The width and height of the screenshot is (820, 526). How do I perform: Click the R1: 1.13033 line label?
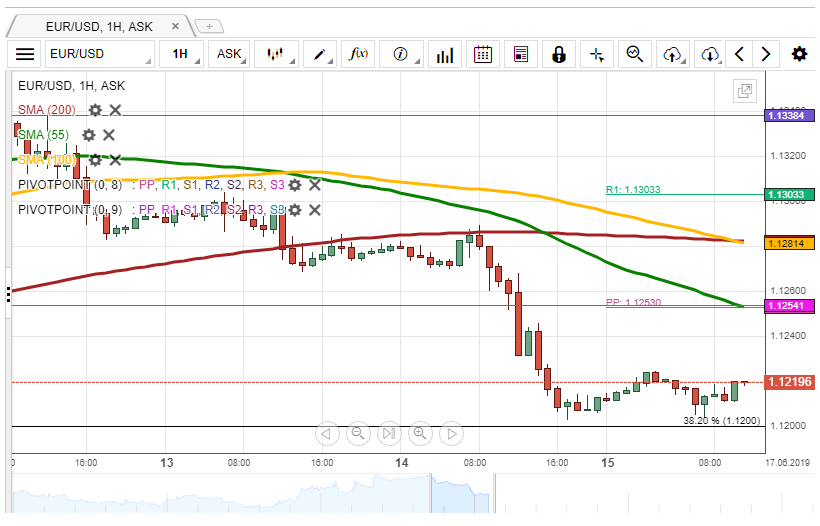click(x=633, y=189)
